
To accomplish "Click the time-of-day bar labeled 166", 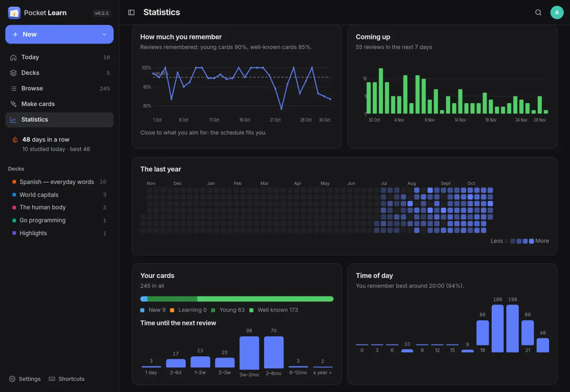I will coord(498,328).
